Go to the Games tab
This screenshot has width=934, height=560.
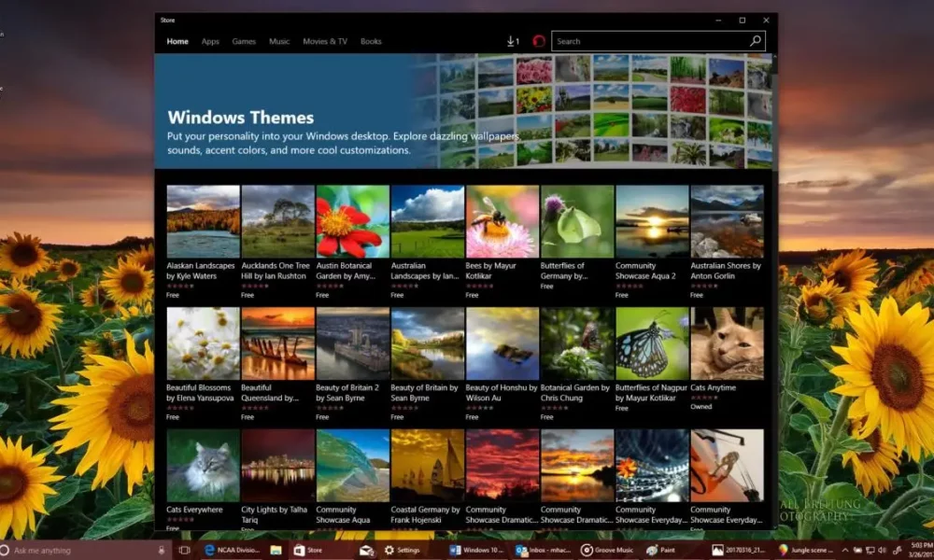pyautogui.click(x=244, y=41)
